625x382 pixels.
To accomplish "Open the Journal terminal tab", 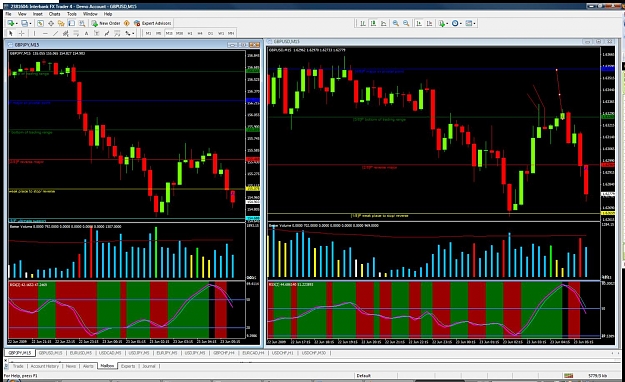I will [x=149, y=366].
